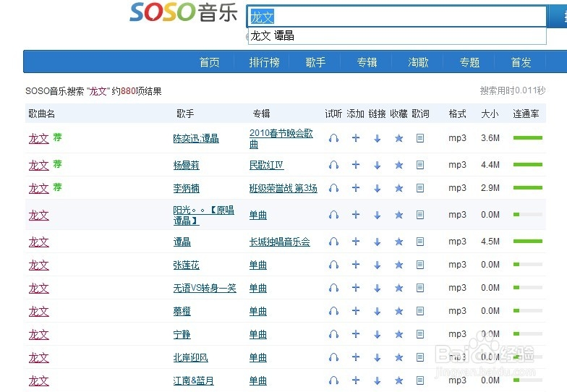Open album 2010春节晚会歌曲
The height and width of the screenshot is (392, 567).
point(281,139)
